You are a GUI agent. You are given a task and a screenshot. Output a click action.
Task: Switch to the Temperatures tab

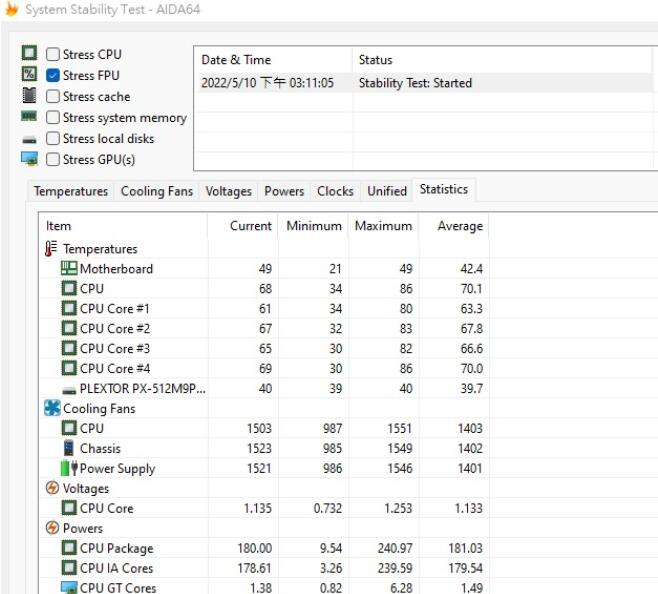coord(70,191)
